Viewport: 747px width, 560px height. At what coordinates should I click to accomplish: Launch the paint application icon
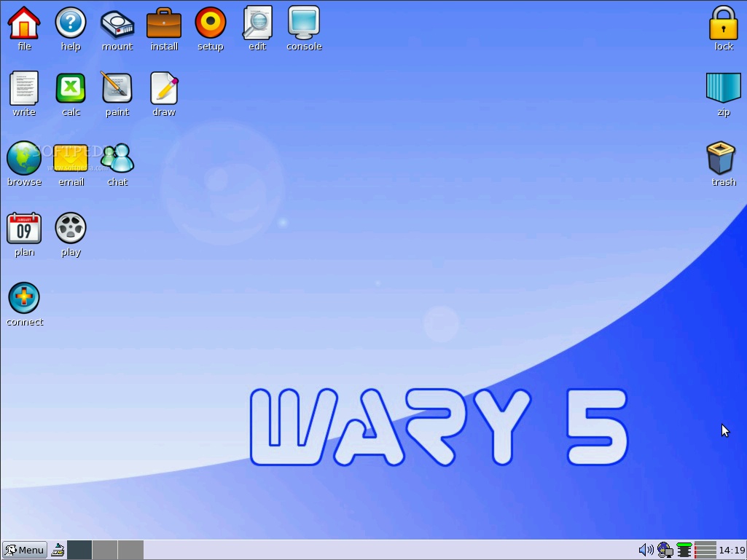point(117,89)
